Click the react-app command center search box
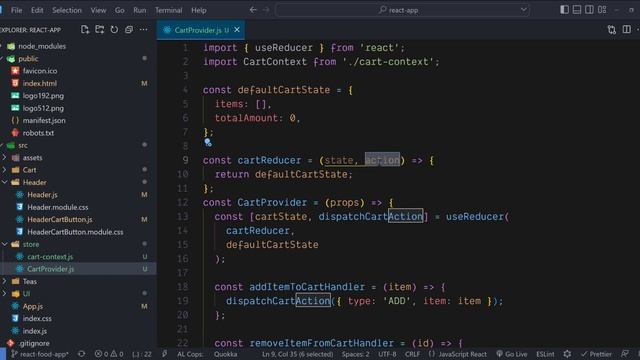Viewport: 640px width, 360px height. pyautogui.click(x=402, y=10)
